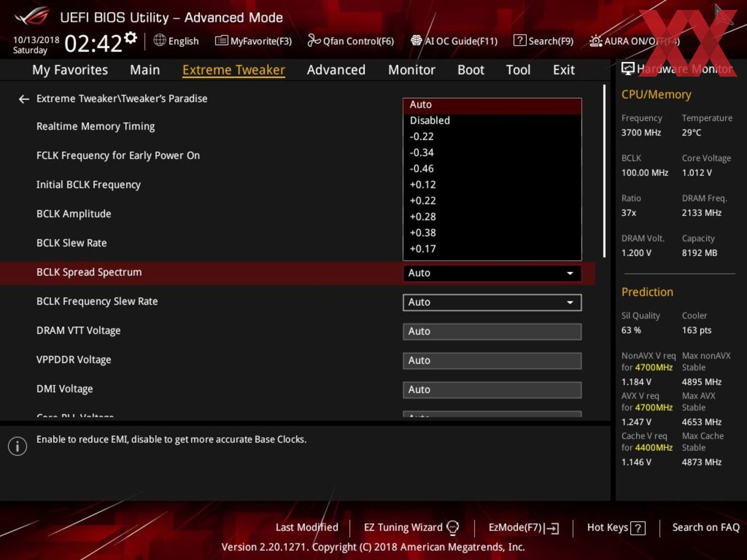Click the EzMode exit arrow icon
Viewport: 747px width, 560px height.
point(552,528)
